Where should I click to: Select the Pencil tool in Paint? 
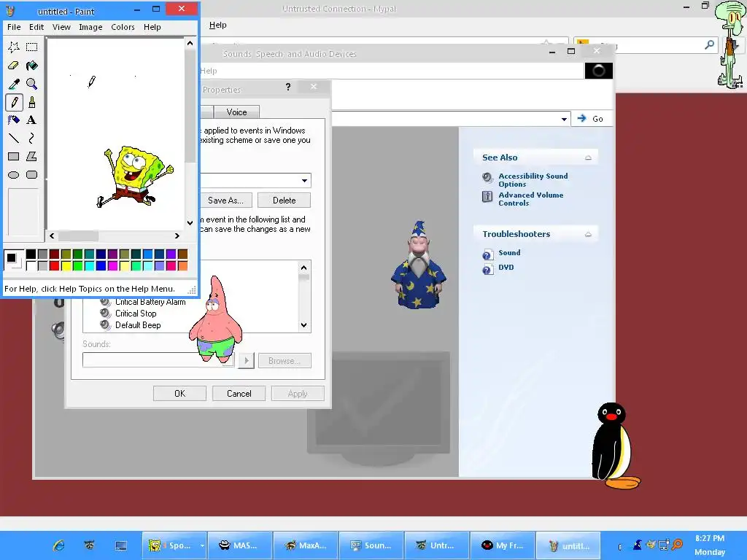[14, 102]
